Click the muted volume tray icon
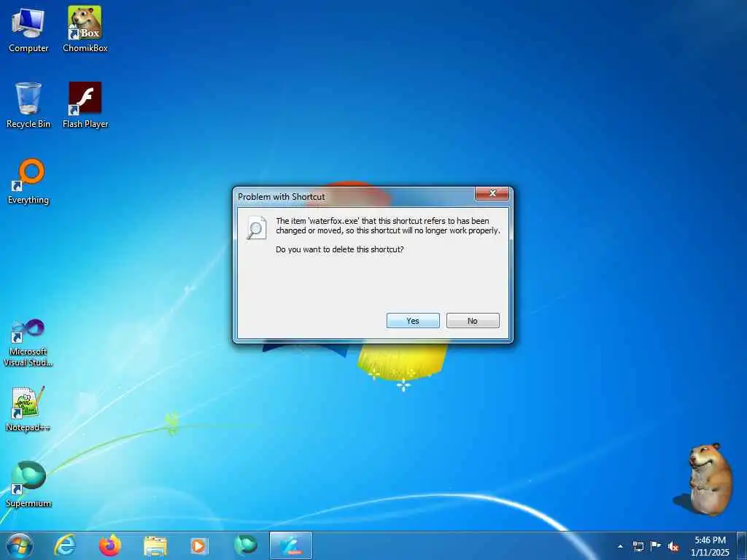Viewport: 747px width, 560px height. tap(673, 546)
